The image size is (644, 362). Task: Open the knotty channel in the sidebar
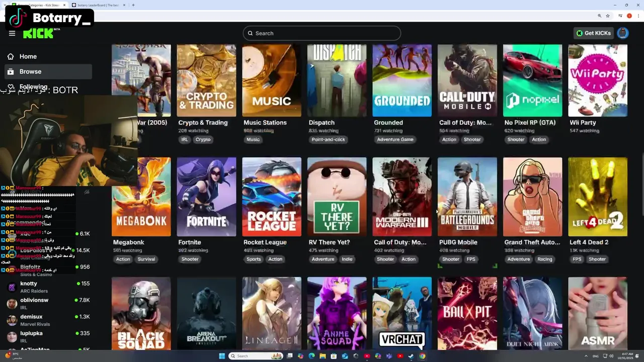pyautogui.click(x=48, y=287)
